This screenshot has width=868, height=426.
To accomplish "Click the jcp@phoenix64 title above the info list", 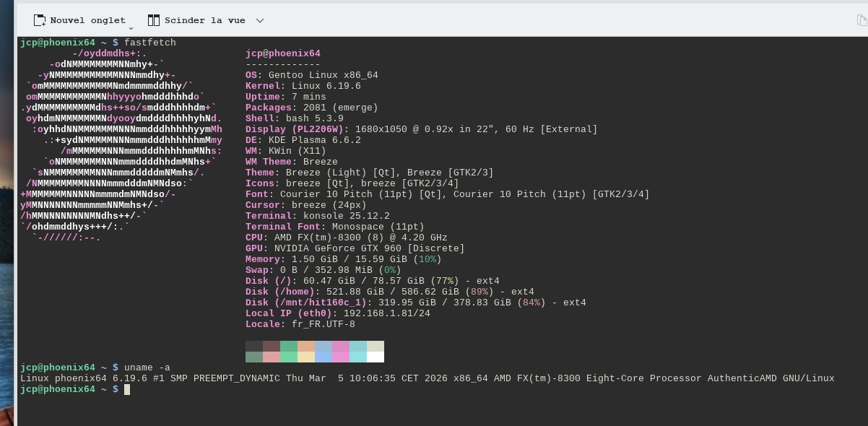I will pyautogui.click(x=282, y=53).
